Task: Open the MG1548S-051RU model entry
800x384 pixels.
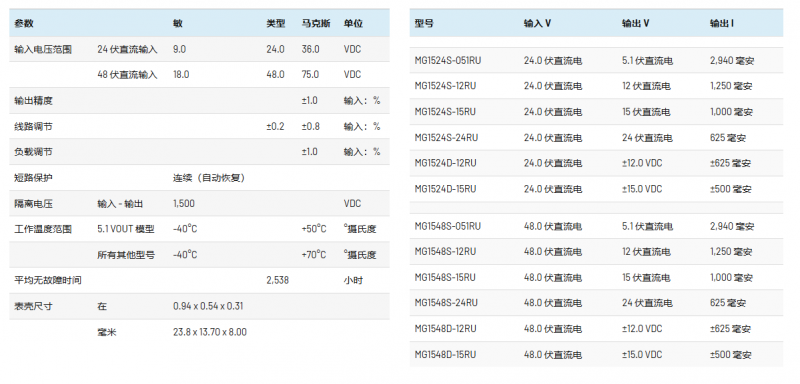Action: [447, 226]
